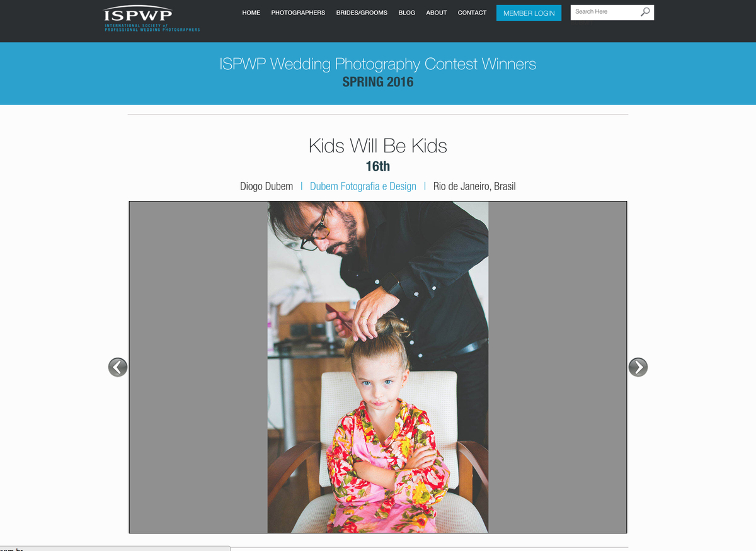Click the MEMBER LOGIN button
Image resolution: width=756 pixels, height=551 pixels.
(529, 13)
